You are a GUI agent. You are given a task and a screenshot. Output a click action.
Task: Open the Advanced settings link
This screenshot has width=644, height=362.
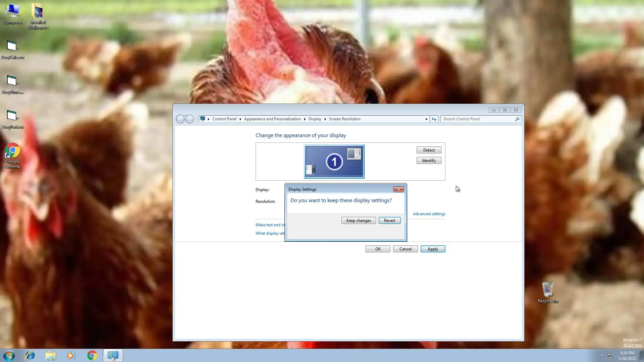point(429,214)
